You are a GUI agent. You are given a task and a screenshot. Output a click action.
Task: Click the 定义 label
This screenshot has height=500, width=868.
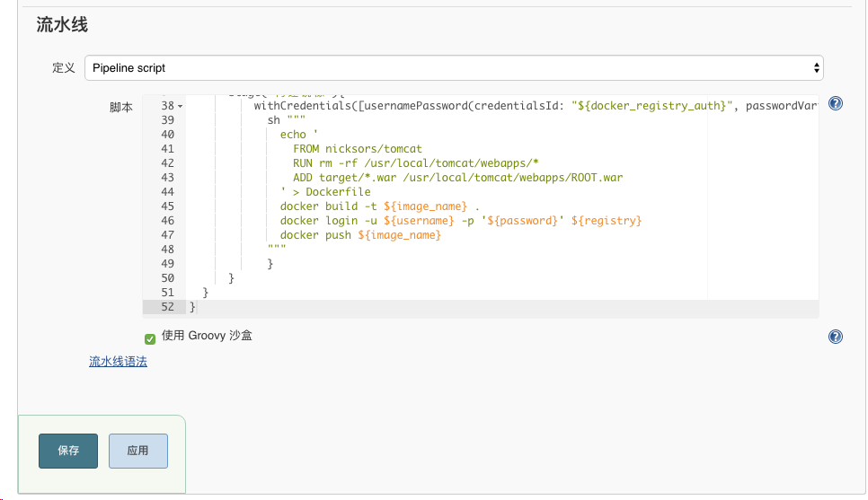coord(63,68)
